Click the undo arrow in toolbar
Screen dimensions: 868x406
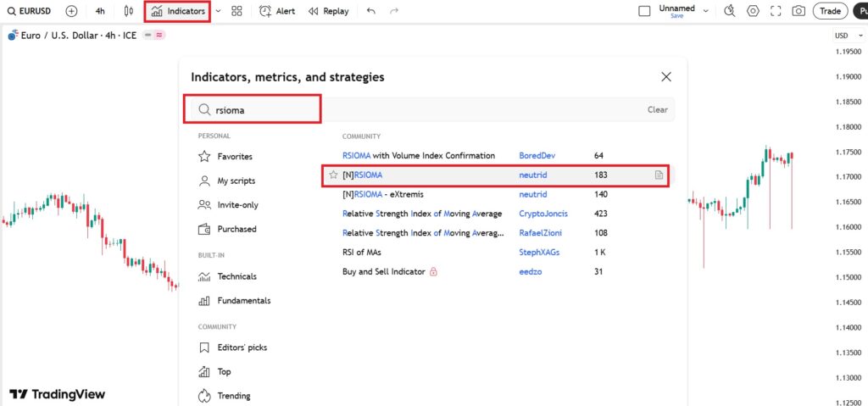371,11
